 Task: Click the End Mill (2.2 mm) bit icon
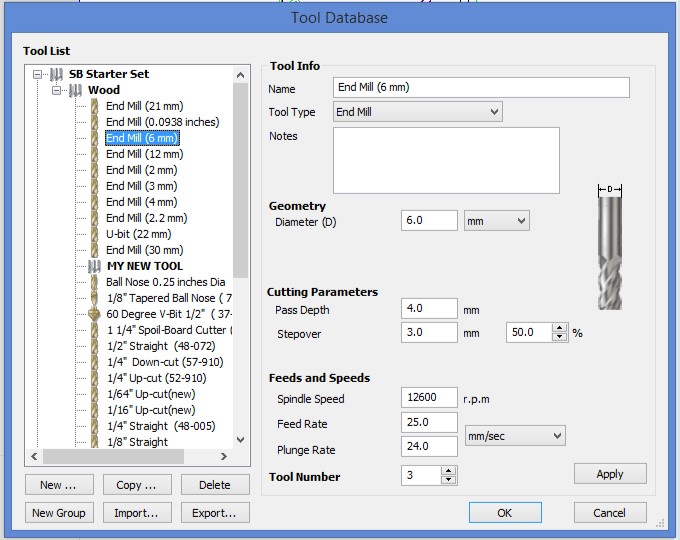[x=95, y=218]
